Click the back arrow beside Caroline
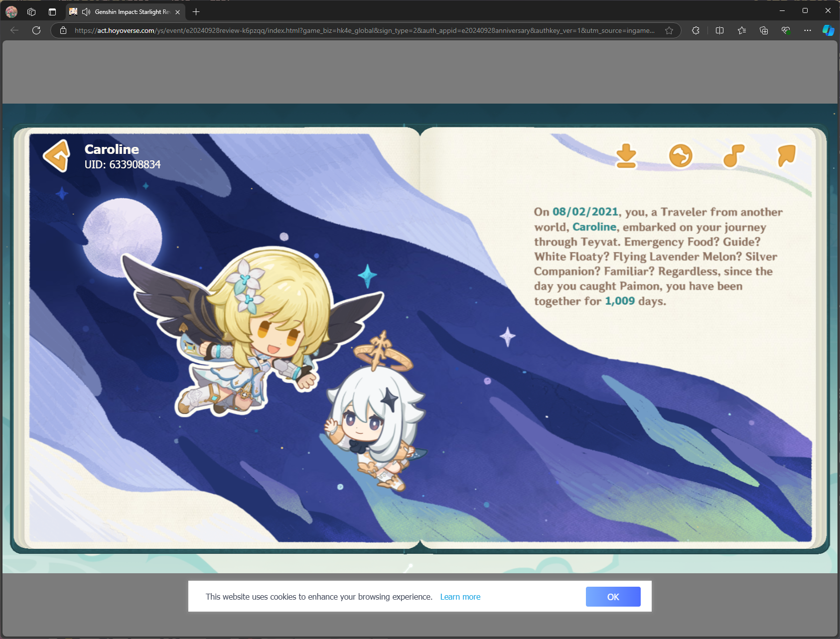This screenshot has width=840, height=639. tap(55, 156)
